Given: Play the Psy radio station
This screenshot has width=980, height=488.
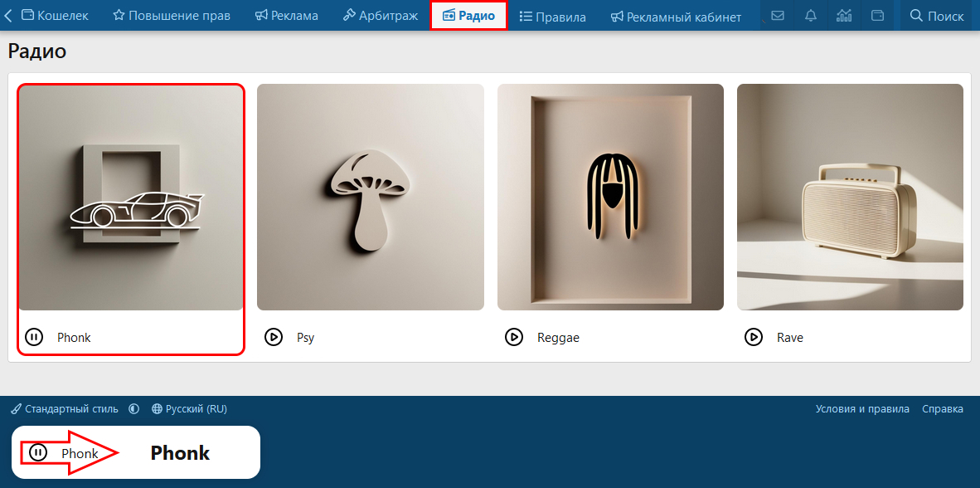Looking at the screenshot, I should [x=273, y=337].
